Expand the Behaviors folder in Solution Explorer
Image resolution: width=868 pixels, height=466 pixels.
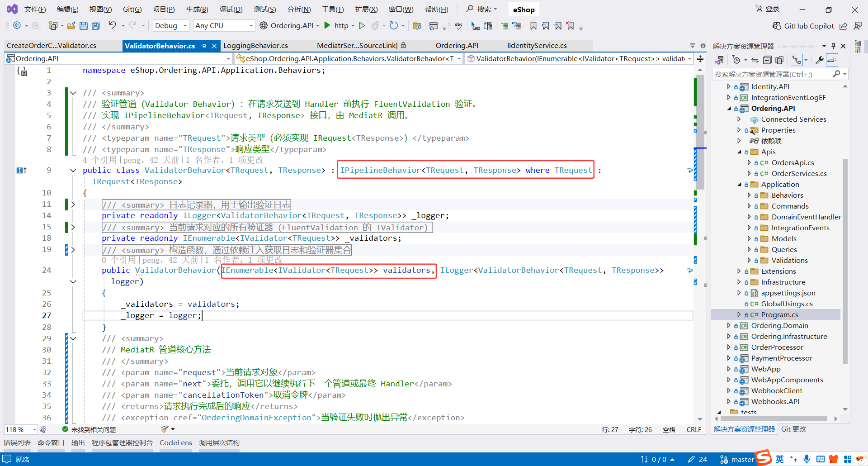point(750,195)
